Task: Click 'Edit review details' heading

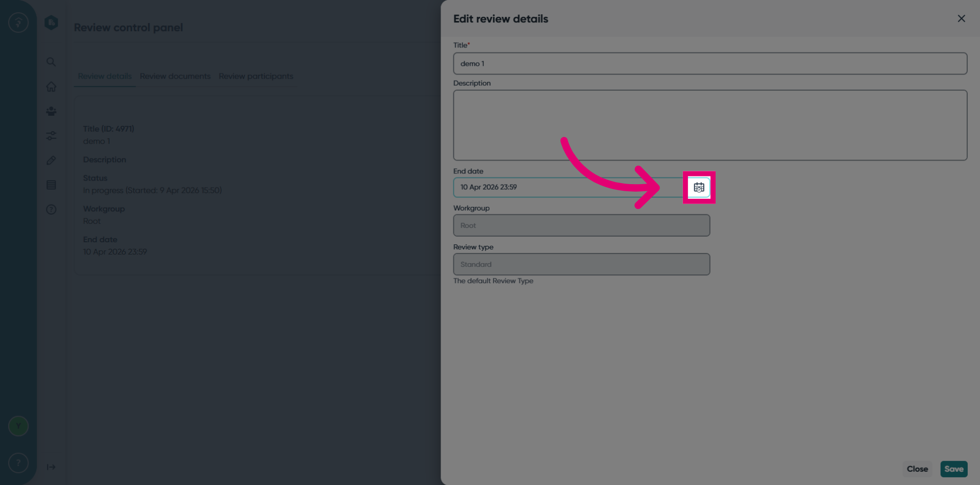Action: [501, 19]
